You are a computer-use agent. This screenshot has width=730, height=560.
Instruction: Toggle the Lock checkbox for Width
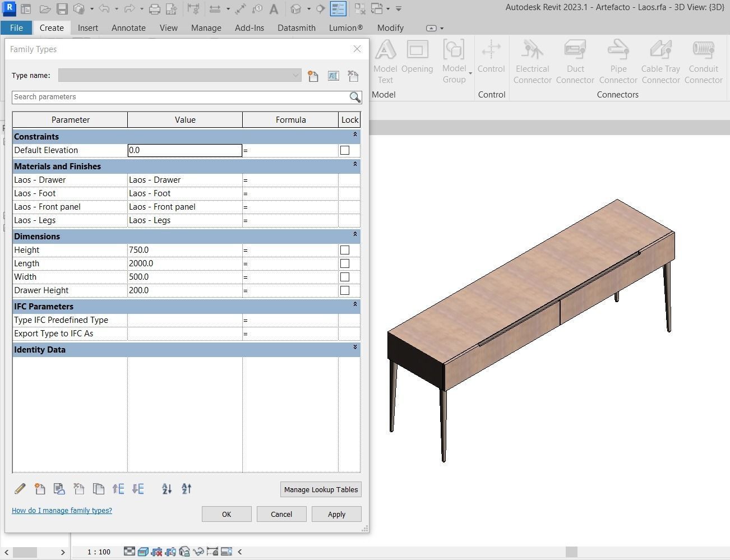[345, 277]
